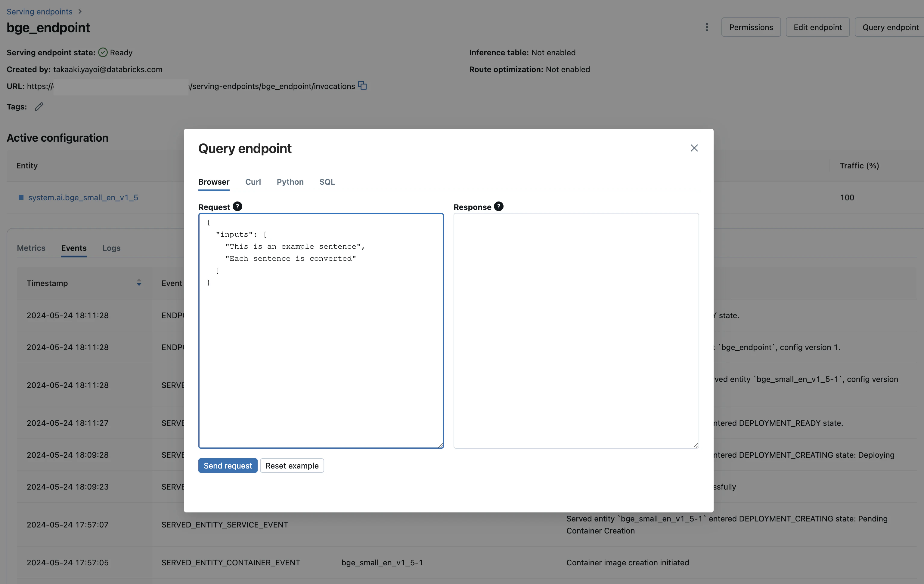
Task: Click the bge_endpoint page title
Action: point(48,28)
